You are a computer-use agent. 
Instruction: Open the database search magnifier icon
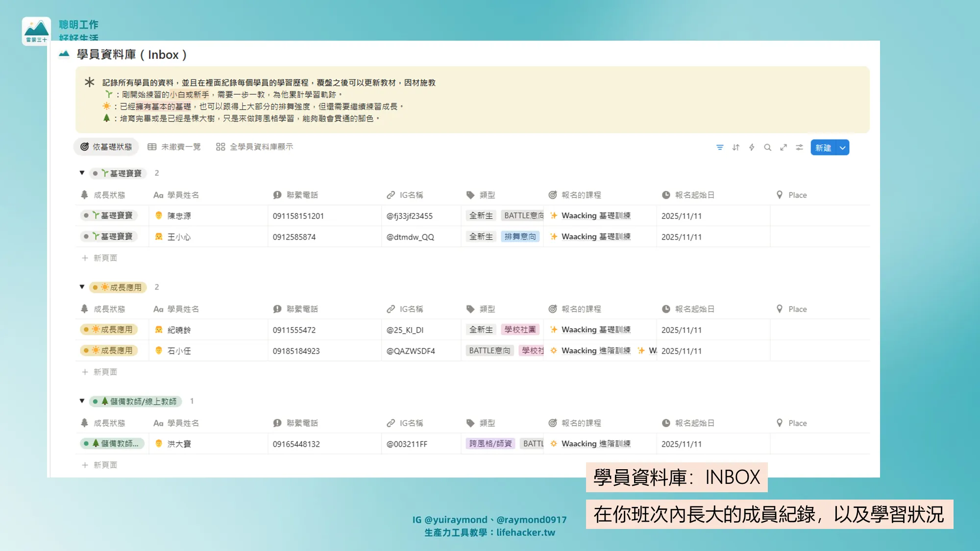click(x=768, y=147)
